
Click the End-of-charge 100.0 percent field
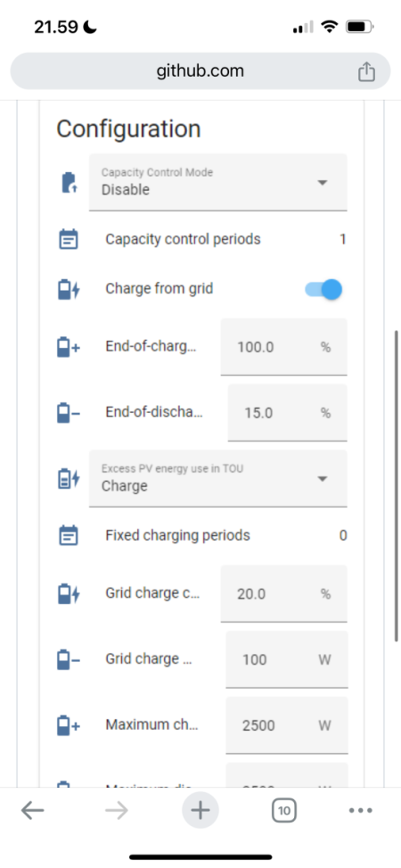coord(283,347)
